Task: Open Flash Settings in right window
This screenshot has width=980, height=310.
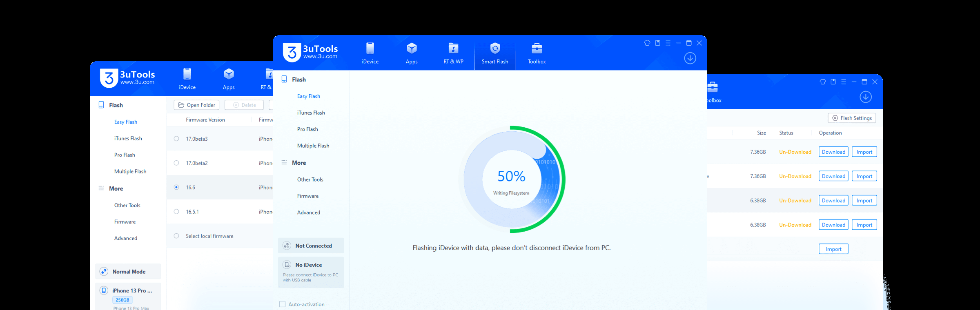Action: 852,118
